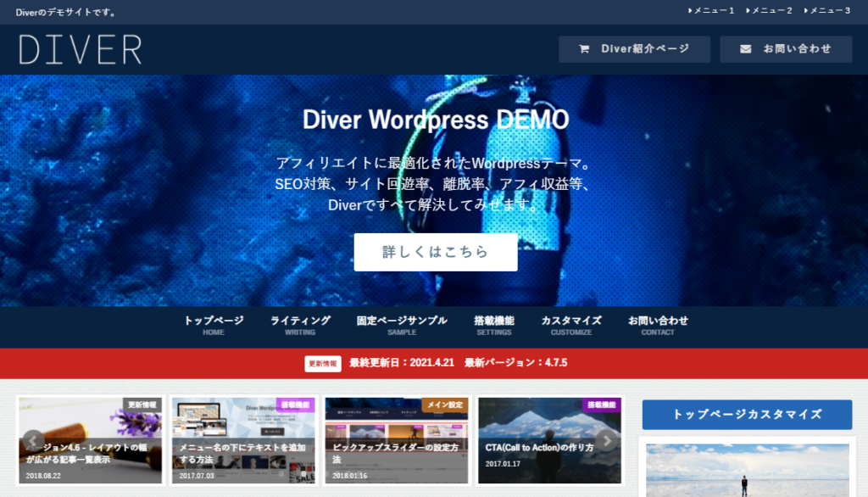868x497 pixels.
Task: Click the 2018.08.22 date on first card
Action: (43, 476)
